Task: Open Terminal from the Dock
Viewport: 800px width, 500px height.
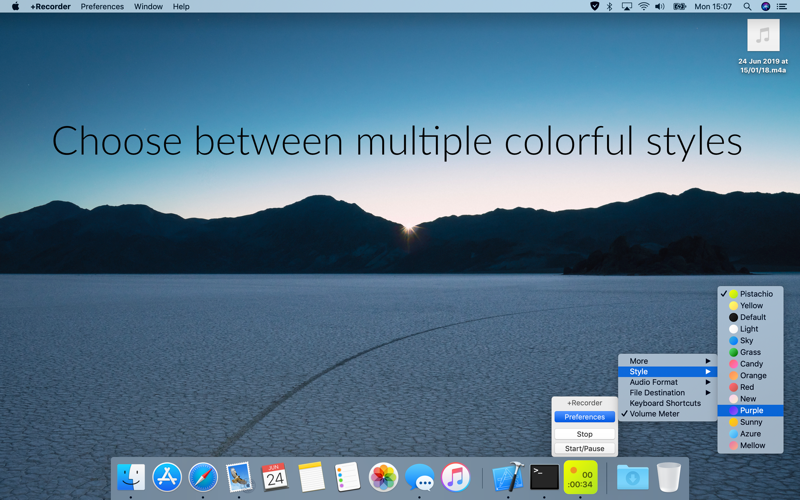Action: [544, 477]
